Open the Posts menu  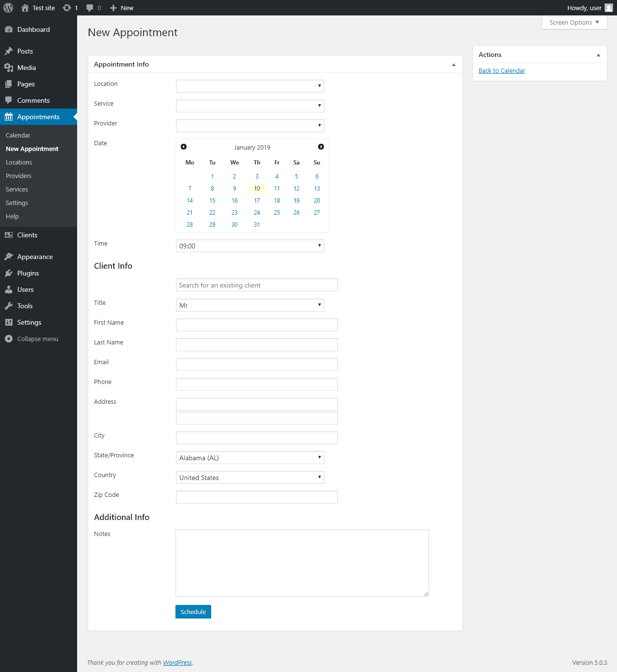click(39, 51)
